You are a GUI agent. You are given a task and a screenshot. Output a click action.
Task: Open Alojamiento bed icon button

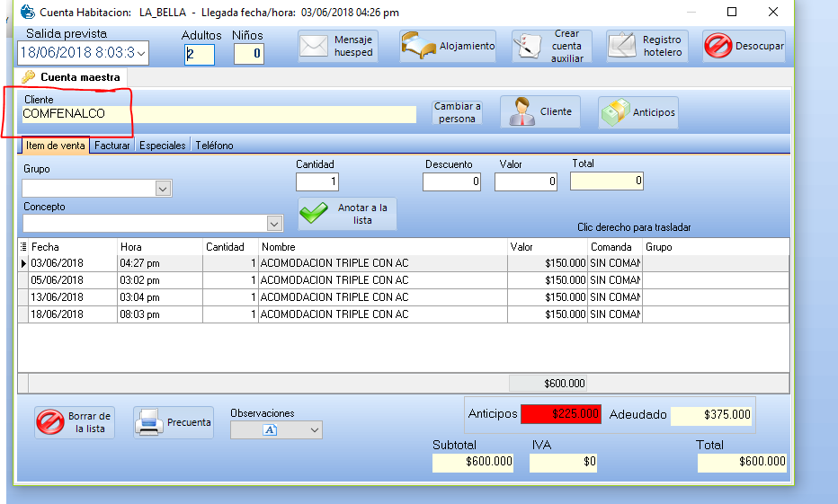pos(418,46)
